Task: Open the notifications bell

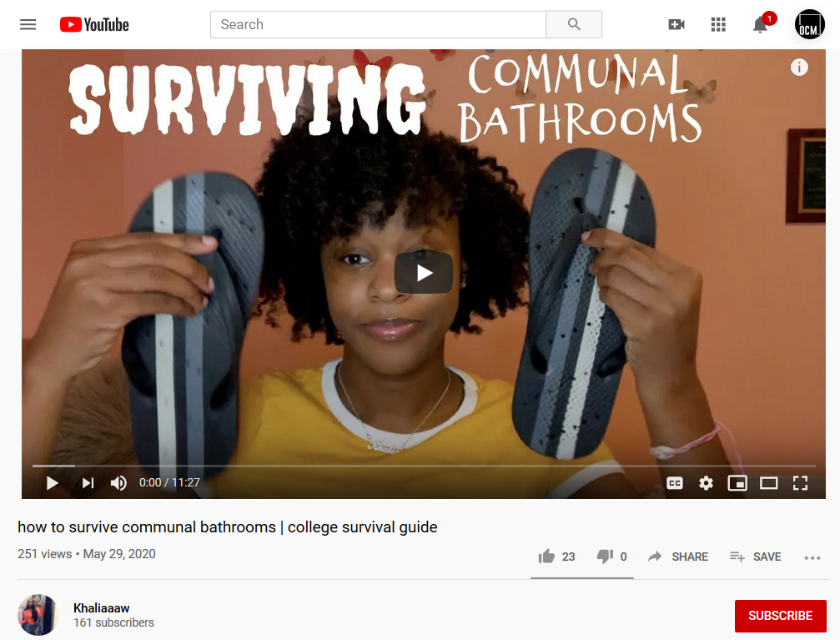Action: coord(760,25)
